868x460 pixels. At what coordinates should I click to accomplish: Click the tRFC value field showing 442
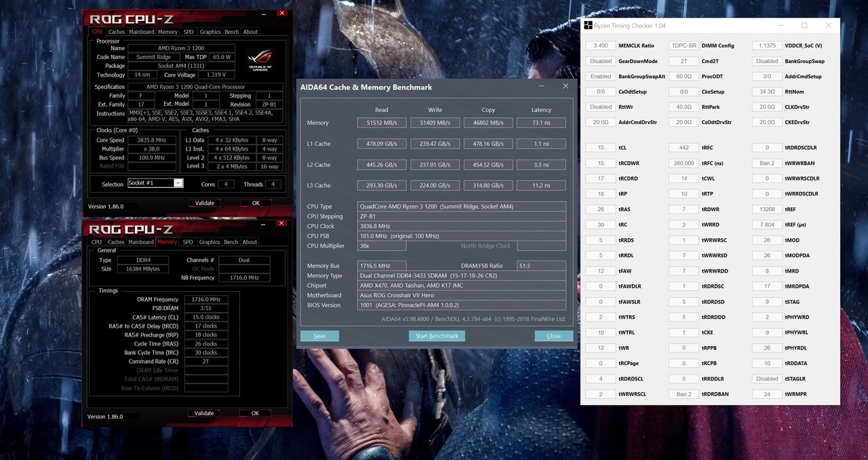[x=684, y=147]
